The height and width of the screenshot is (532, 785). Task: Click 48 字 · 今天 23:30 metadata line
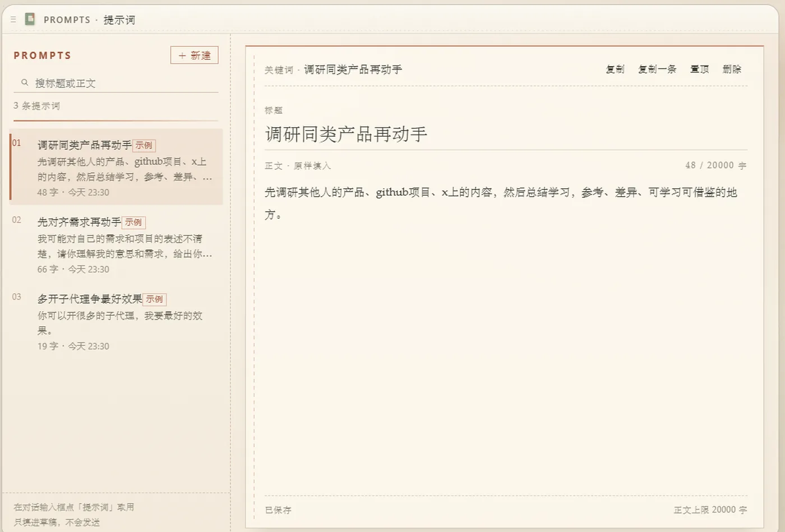73,192
